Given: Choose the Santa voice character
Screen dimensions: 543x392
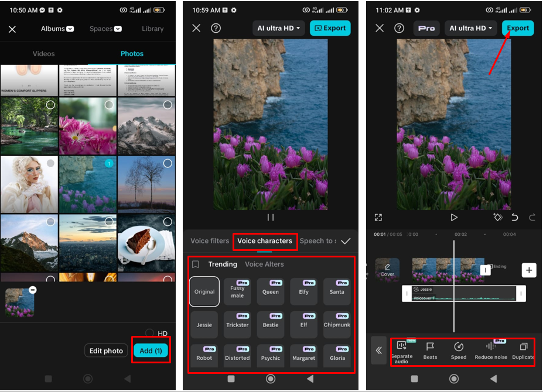Looking at the screenshot, I should tap(337, 292).
